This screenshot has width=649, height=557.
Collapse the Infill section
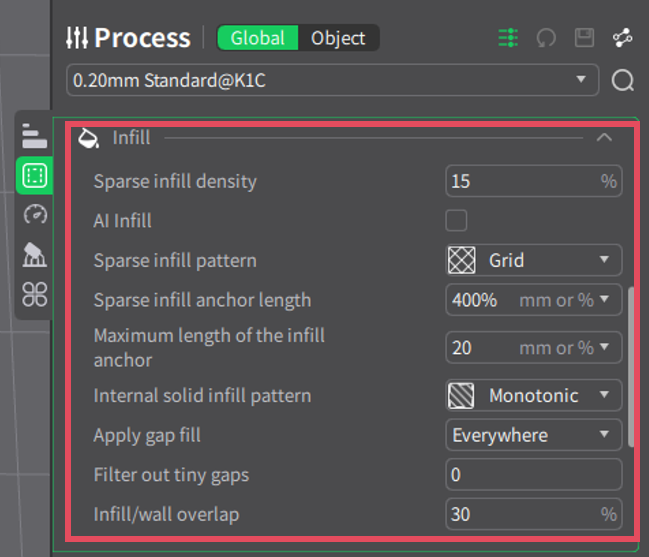[604, 138]
